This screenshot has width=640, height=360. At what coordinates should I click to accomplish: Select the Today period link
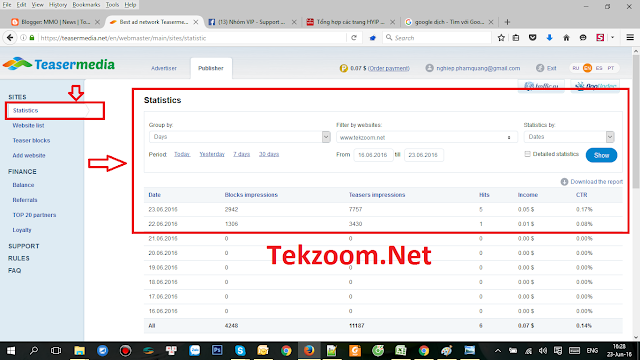pos(182,154)
